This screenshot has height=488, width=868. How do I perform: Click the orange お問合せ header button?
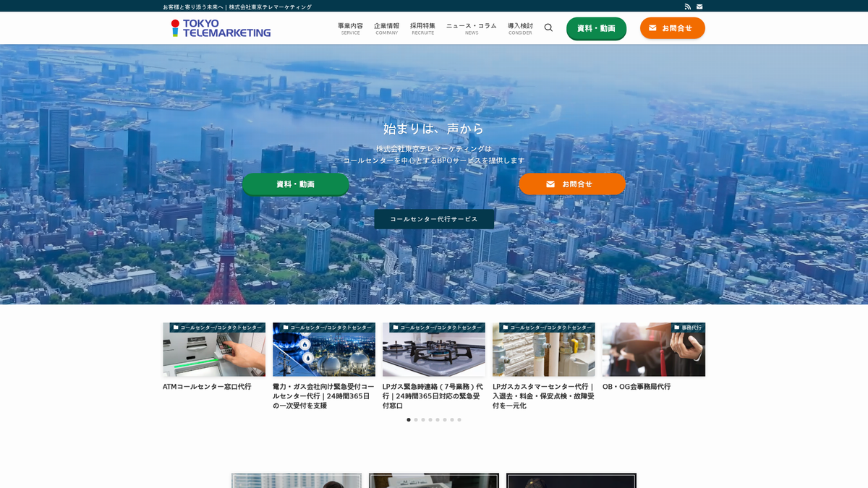point(672,28)
